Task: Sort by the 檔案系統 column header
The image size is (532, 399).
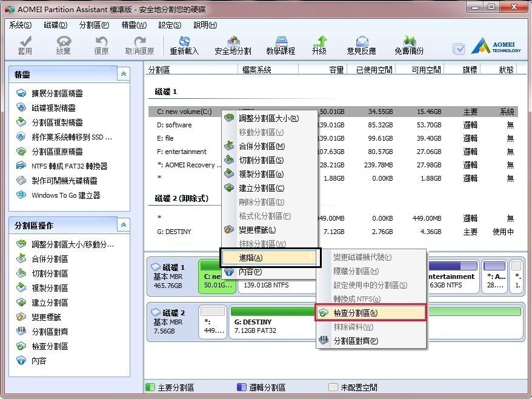Action: point(268,70)
